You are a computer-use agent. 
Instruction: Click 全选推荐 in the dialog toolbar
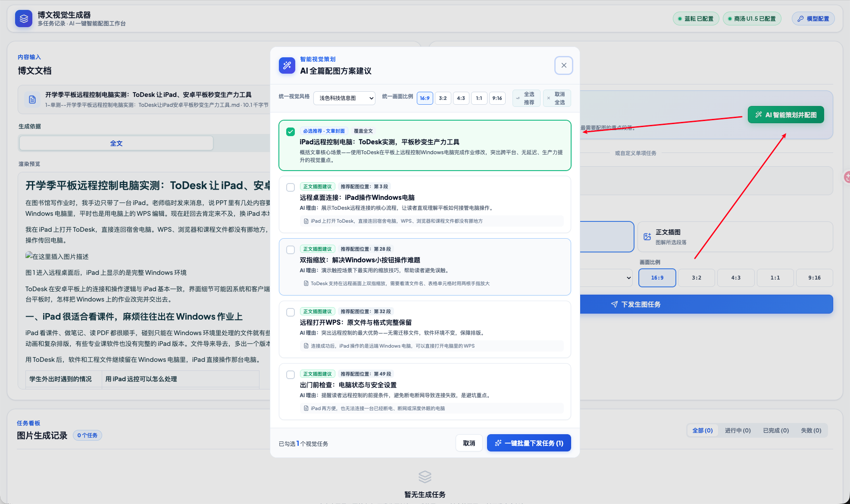click(526, 98)
